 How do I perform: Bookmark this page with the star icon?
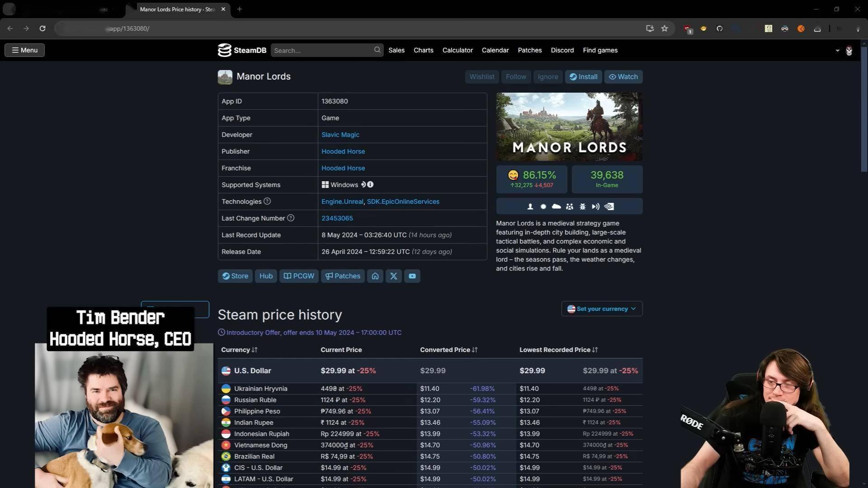(x=665, y=28)
